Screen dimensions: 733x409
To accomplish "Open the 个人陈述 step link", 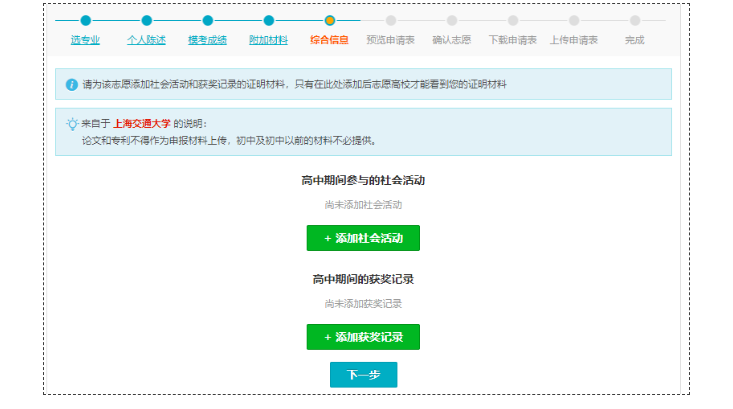I will (x=147, y=40).
